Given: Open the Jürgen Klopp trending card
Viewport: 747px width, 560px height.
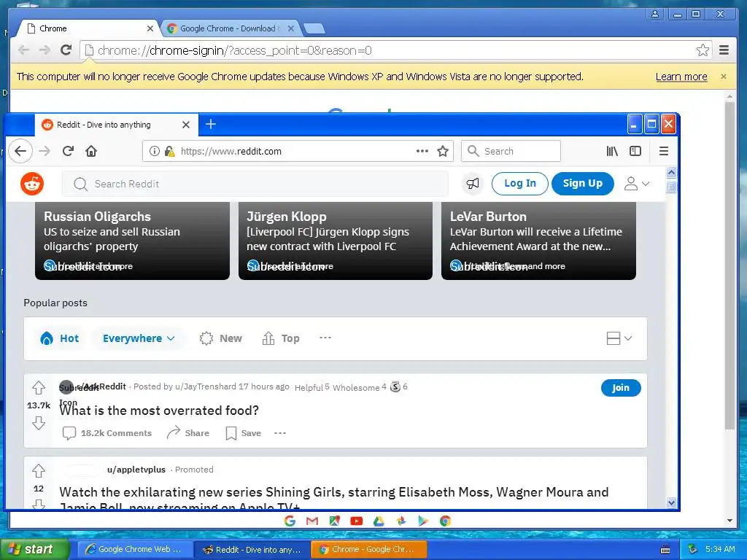Looking at the screenshot, I should pyautogui.click(x=336, y=241).
